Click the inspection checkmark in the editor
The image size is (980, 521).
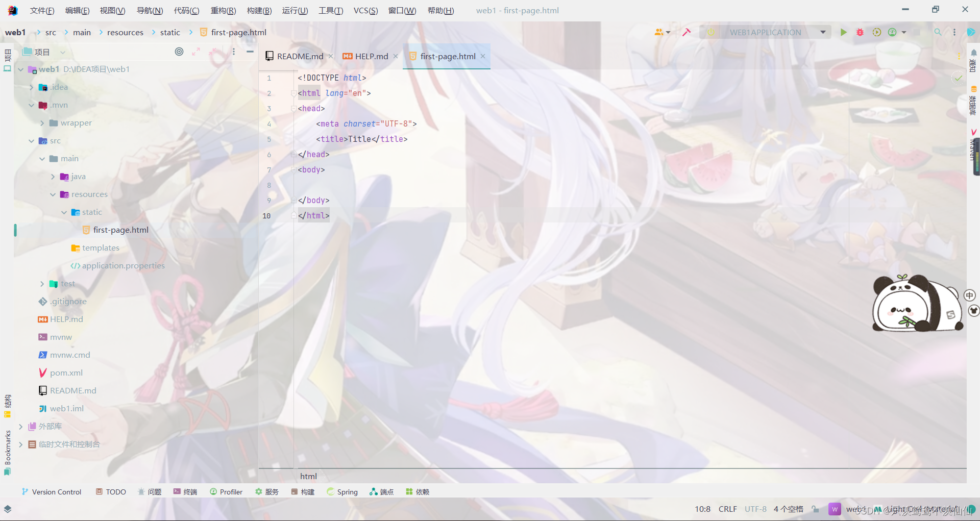click(x=958, y=78)
